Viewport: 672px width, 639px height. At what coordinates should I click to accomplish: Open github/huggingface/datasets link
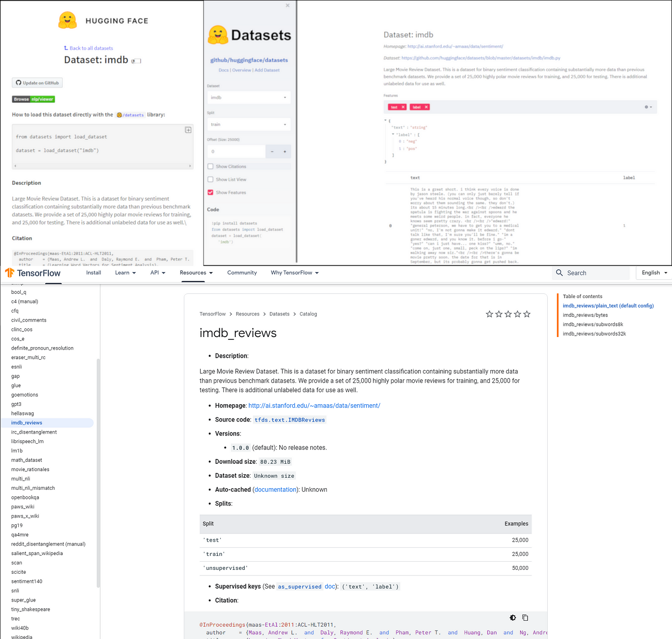(249, 60)
